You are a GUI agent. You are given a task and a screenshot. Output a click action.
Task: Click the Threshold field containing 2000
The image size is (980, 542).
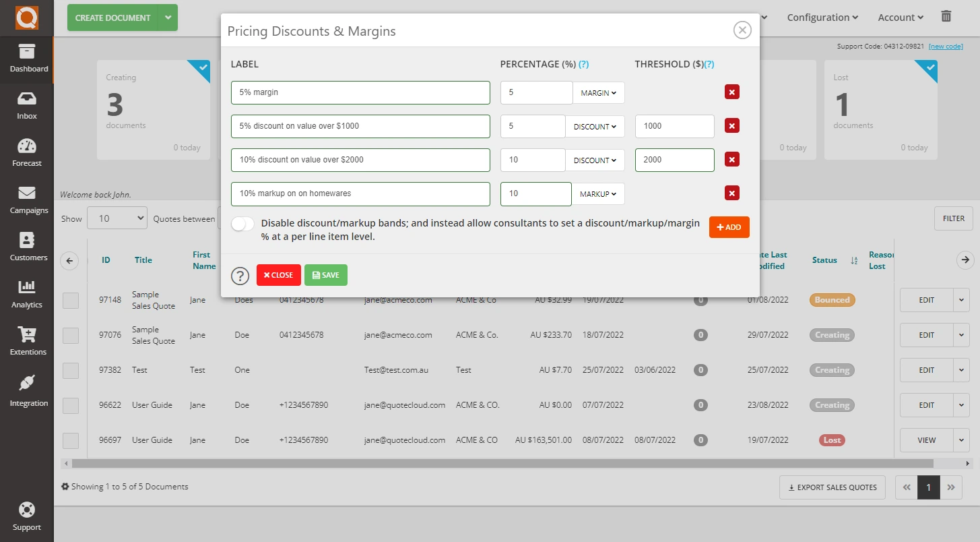tap(674, 160)
